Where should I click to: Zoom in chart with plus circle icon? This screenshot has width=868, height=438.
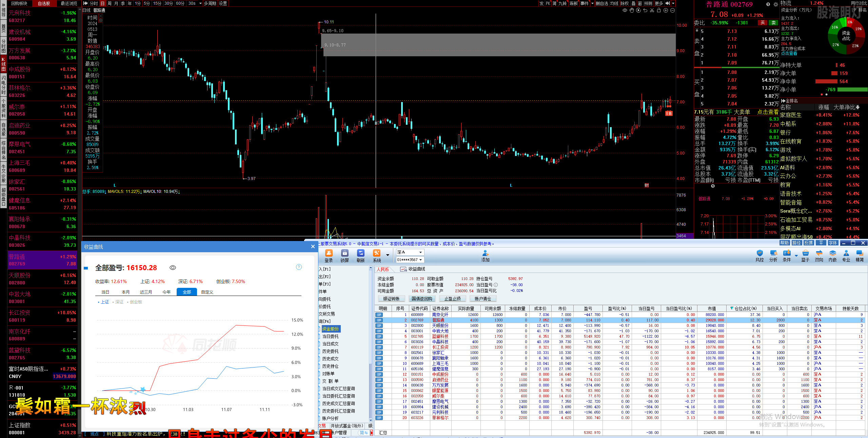click(x=666, y=11)
